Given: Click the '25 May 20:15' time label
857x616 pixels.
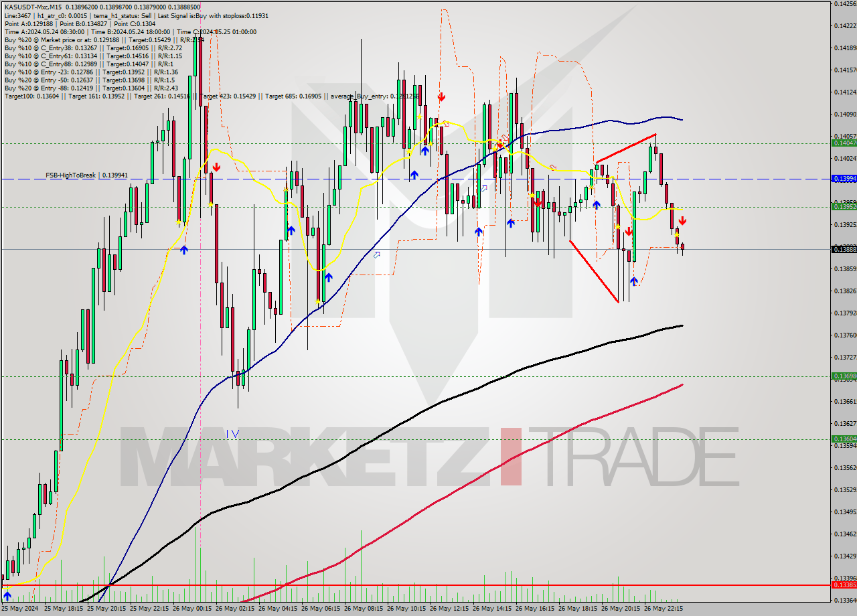Looking at the screenshot, I should (x=106, y=609).
